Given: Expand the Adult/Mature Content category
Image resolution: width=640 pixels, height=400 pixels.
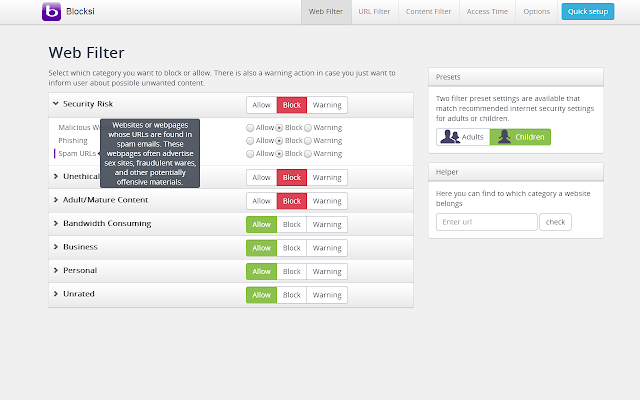Looking at the screenshot, I should [56, 200].
